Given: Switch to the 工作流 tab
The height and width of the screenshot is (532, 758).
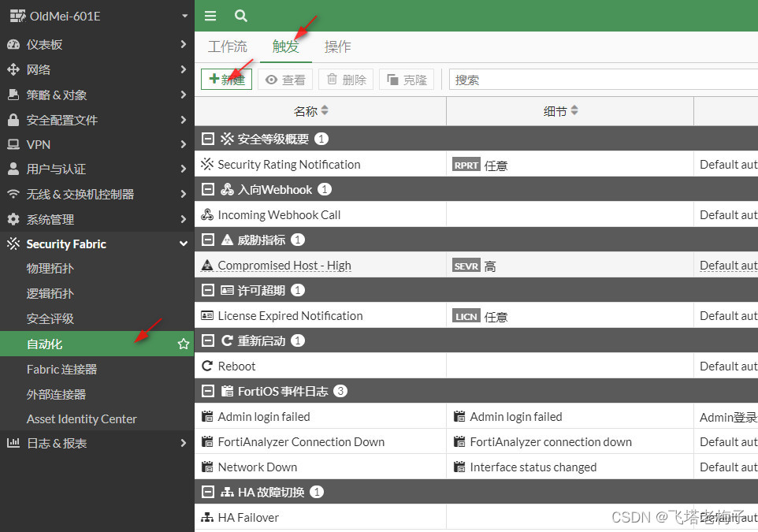Looking at the screenshot, I should pos(227,47).
